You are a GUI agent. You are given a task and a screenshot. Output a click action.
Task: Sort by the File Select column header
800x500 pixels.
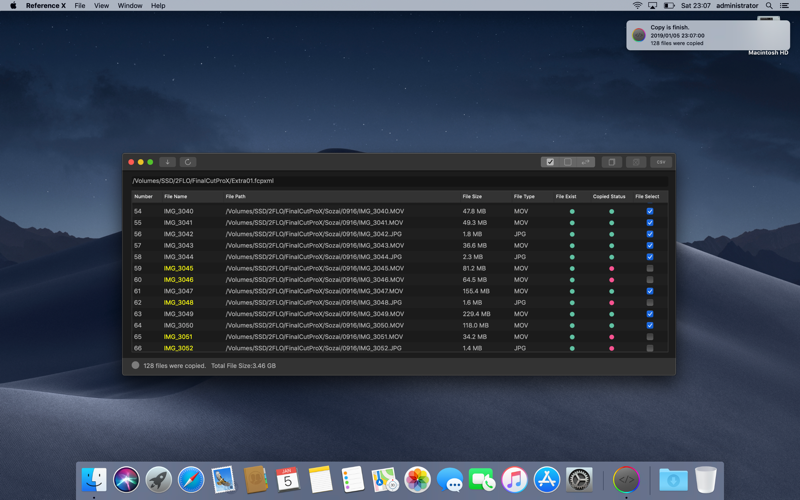(x=647, y=196)
